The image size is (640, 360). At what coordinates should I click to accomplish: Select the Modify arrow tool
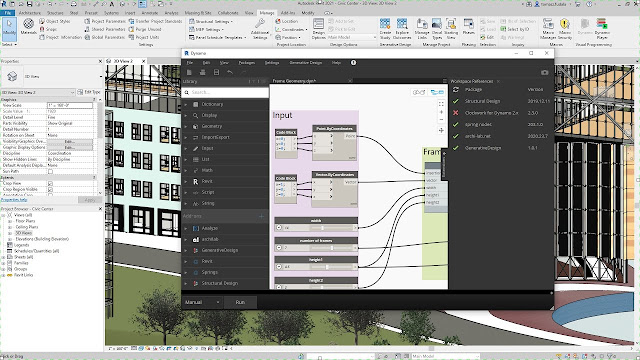(x=9, y=28)
